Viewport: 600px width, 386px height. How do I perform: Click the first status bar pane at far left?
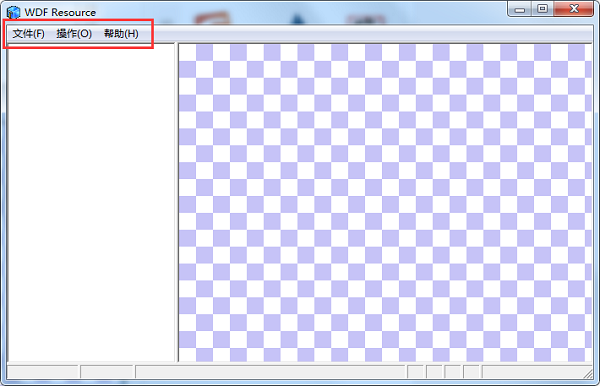click(x=43, y=371)
